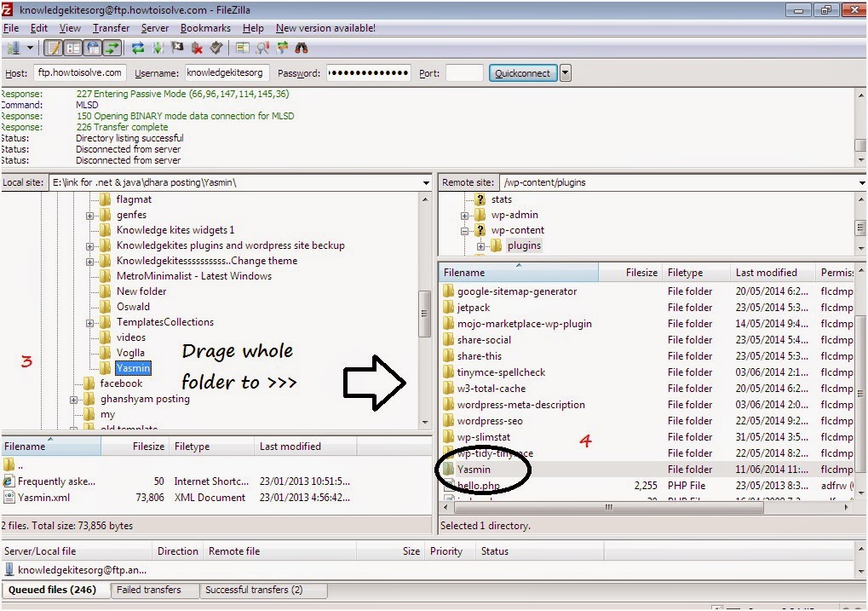
Task: Open the Edit menu
Action: [x=38, y=28]
